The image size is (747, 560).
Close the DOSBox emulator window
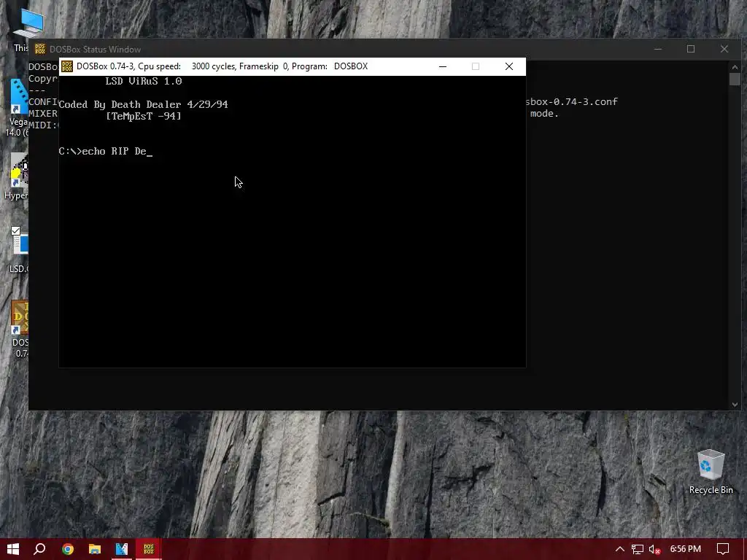click(508, 66)
